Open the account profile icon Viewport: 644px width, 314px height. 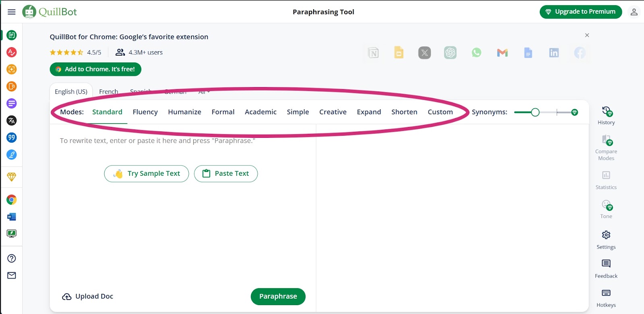634,12
